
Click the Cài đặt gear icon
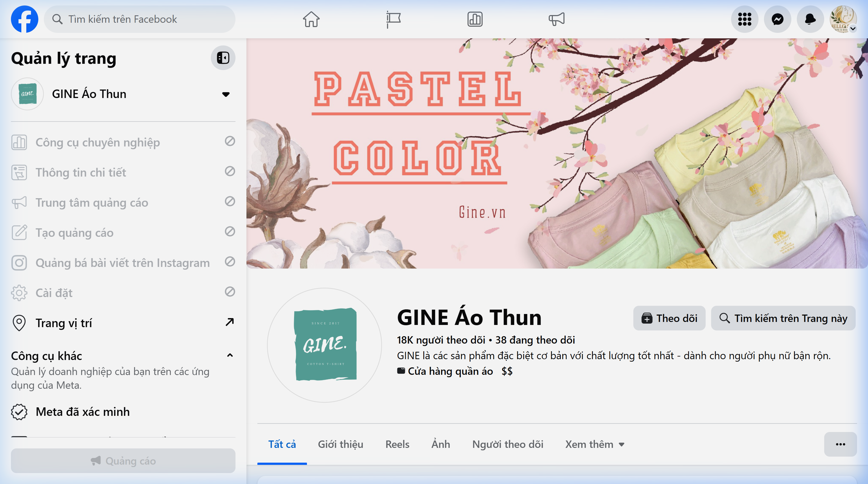[x=19, y=293]
